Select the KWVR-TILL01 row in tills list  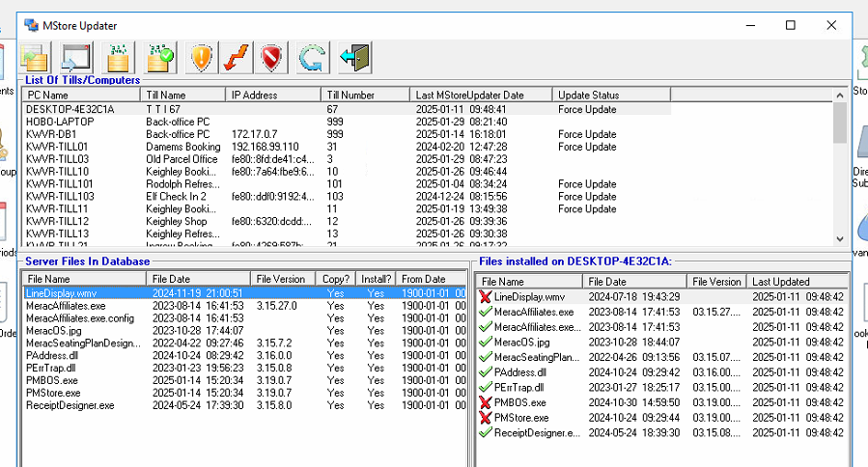coord(58,147)
